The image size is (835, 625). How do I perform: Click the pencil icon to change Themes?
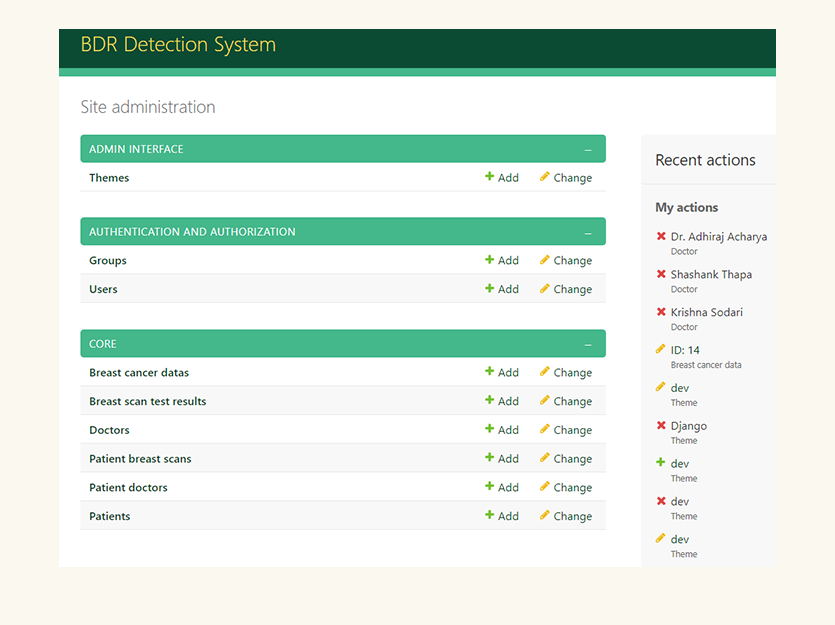click(x=544, y=176)
